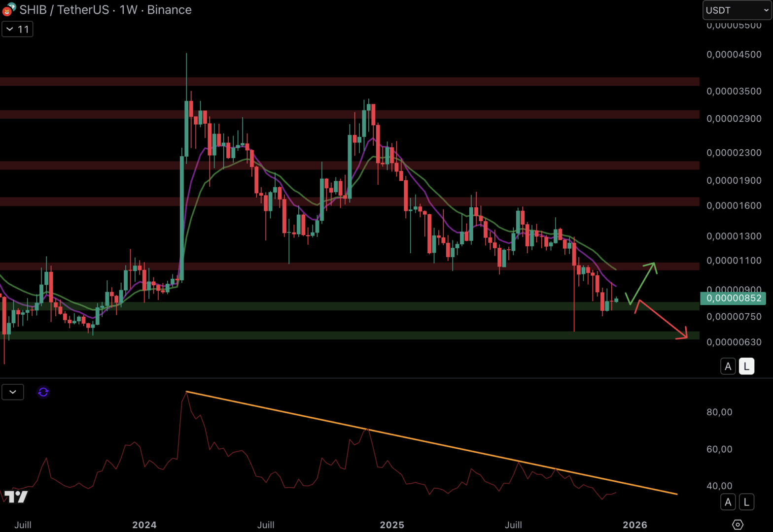Click the purple moving average line end
This screenshot has width=773, height=532.
[x=615, y=286]
